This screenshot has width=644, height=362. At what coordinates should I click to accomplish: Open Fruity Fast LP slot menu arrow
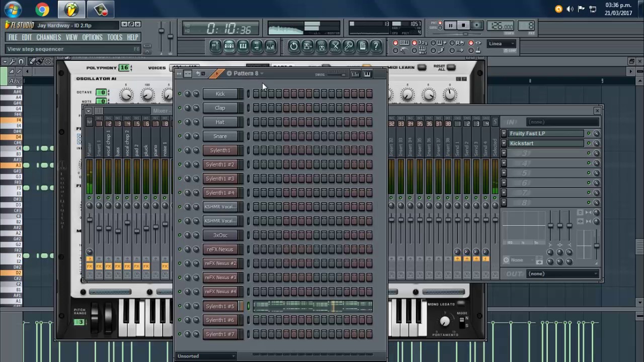tap(504, 133)
